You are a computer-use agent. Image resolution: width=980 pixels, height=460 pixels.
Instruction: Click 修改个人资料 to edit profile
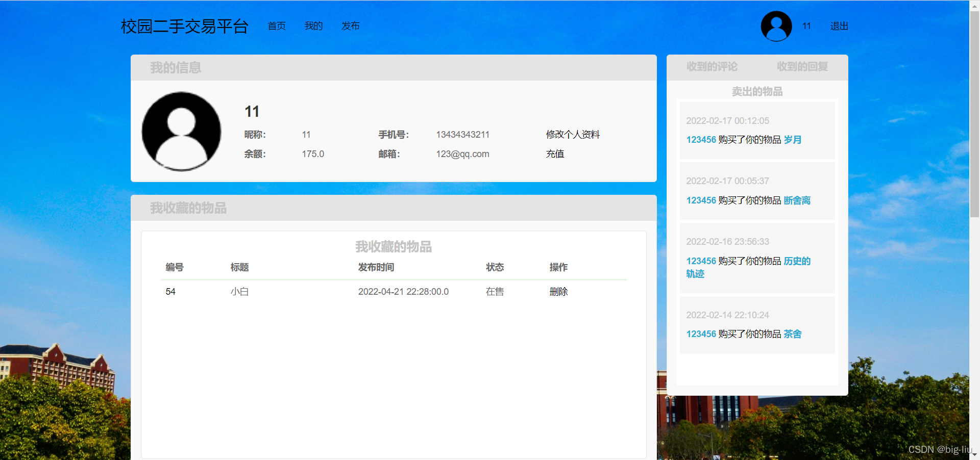point(573,135)
